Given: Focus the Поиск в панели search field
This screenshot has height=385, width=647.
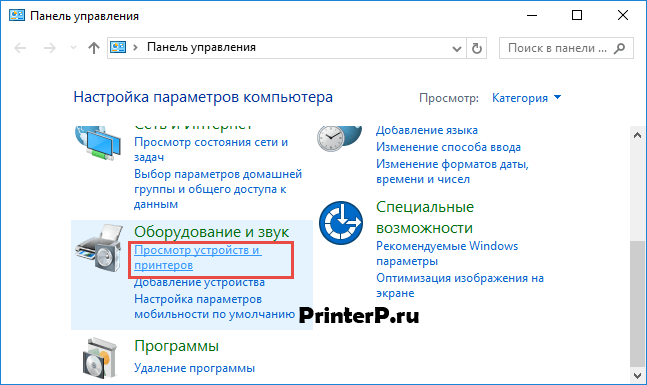Looking at the screenshot, I should (x=566, y=48).
